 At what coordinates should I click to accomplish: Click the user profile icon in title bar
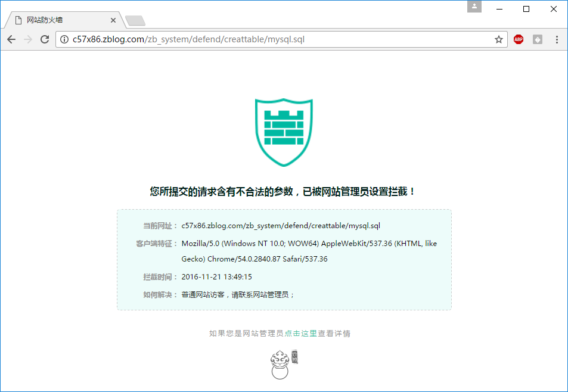coord(474,7)
